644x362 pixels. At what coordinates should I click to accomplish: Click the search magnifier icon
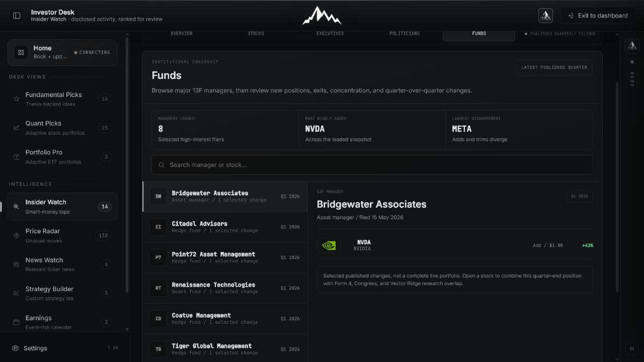click(x=162, y=165)
